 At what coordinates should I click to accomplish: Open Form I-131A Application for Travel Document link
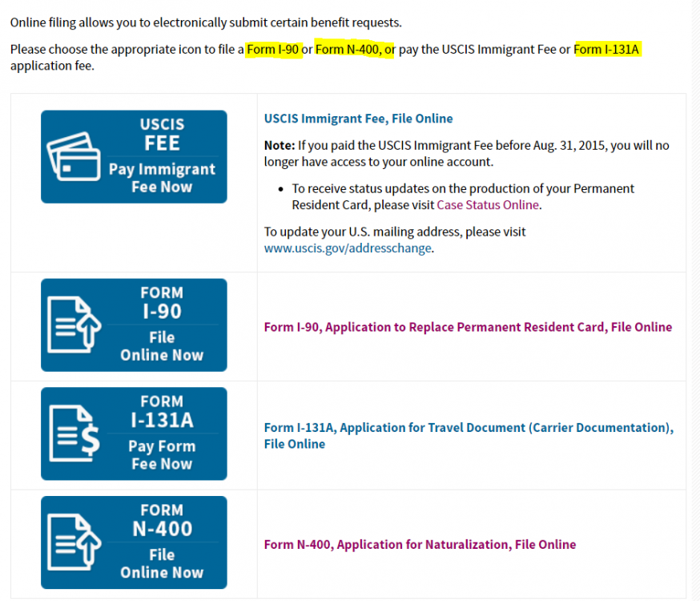(x=469, y=436)
